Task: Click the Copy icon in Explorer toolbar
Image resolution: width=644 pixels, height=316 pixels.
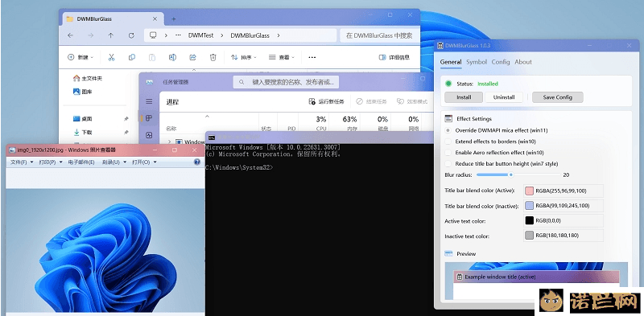Action: 132,57
